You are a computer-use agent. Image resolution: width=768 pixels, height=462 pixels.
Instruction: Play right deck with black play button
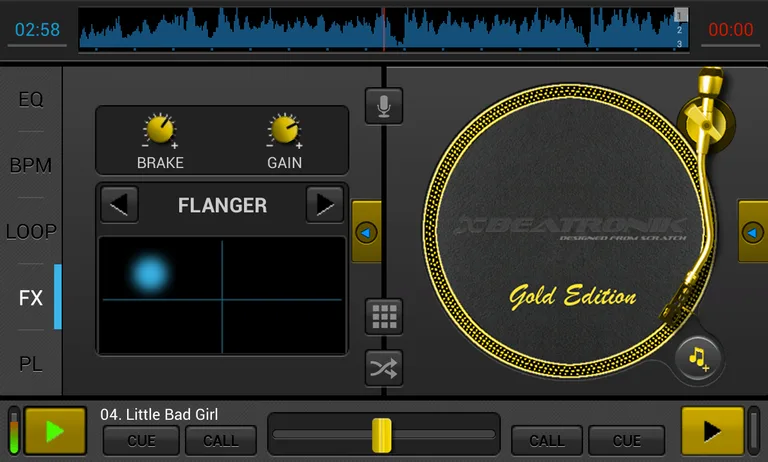tap(713, 431)
